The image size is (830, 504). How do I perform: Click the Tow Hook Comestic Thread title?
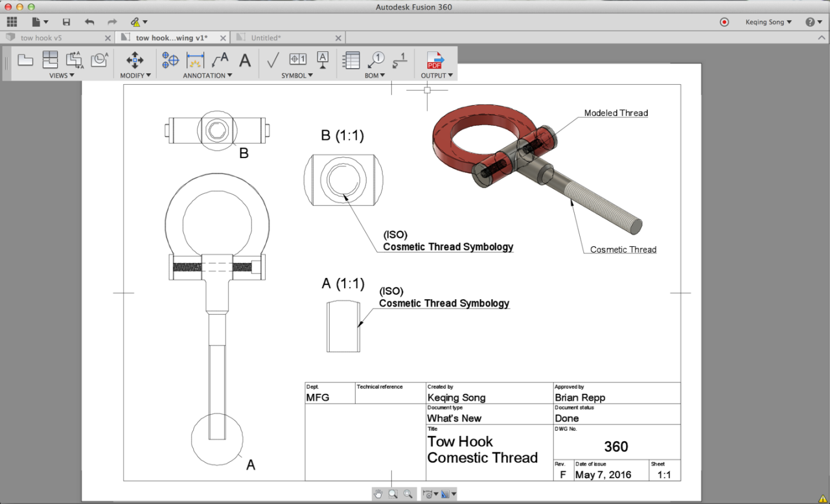point(482,450)
